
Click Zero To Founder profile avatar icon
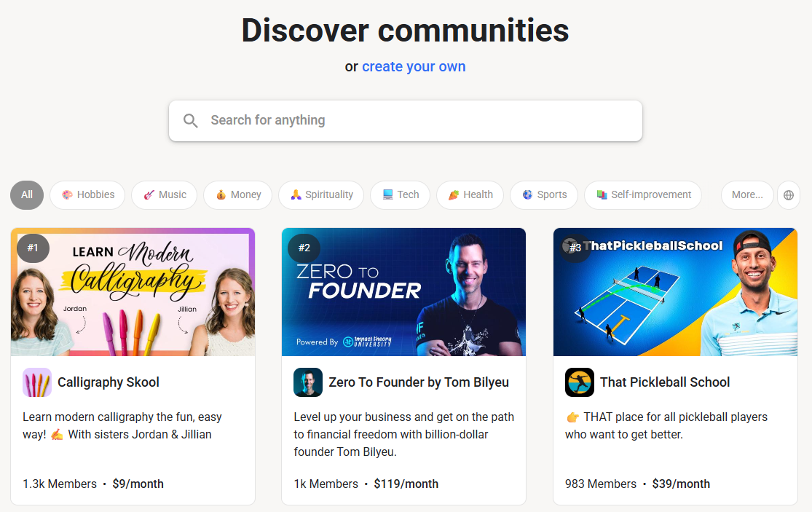point(308,382)
